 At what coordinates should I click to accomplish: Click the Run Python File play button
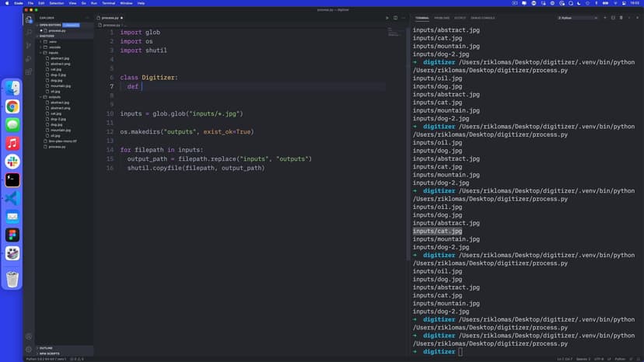point(387,17)
